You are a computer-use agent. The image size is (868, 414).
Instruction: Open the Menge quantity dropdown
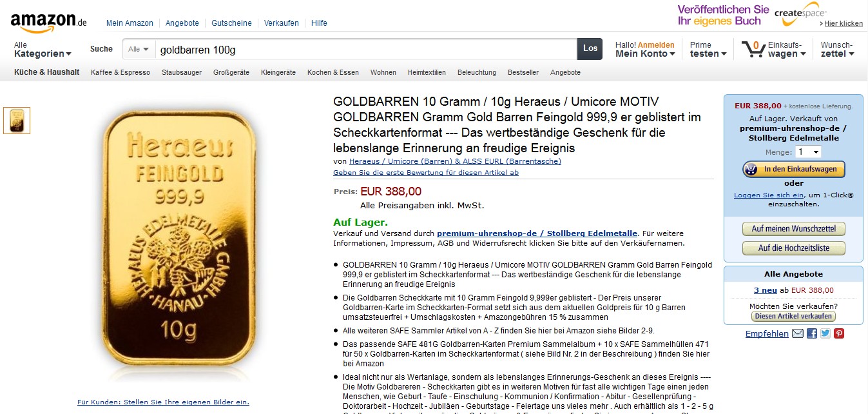coord(808,152)
